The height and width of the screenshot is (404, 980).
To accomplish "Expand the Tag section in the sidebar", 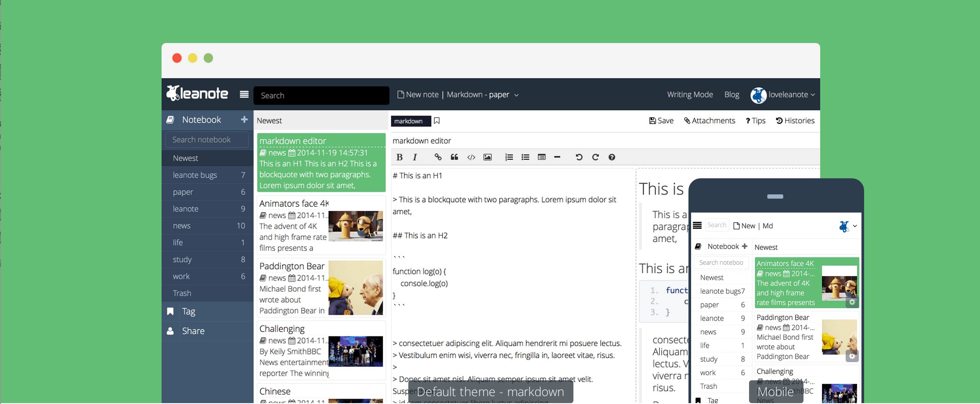I will pos(207,311).
